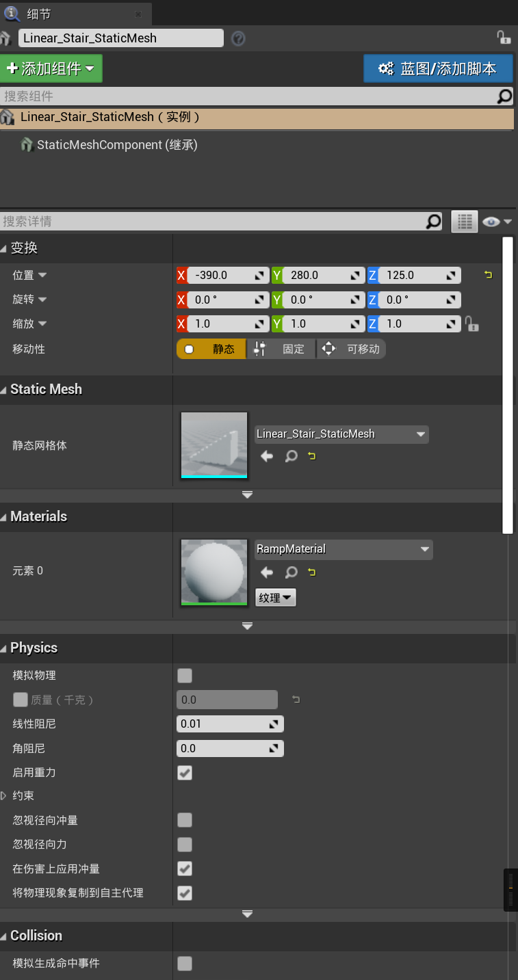The image size is (518, 980).
Task: Reset material element 0 to default
Action: pyautogui.click(x=312, y=572)
